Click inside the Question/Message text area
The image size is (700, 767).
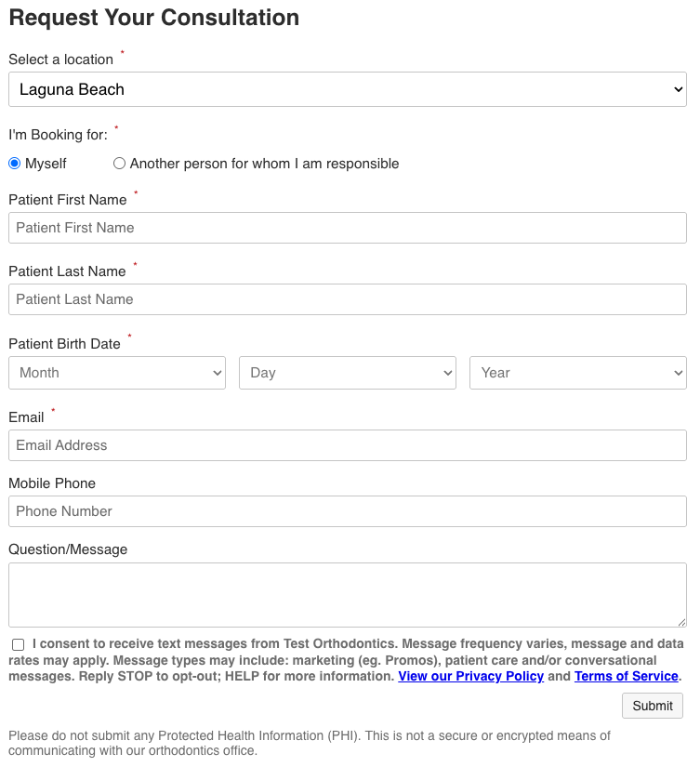347,595
